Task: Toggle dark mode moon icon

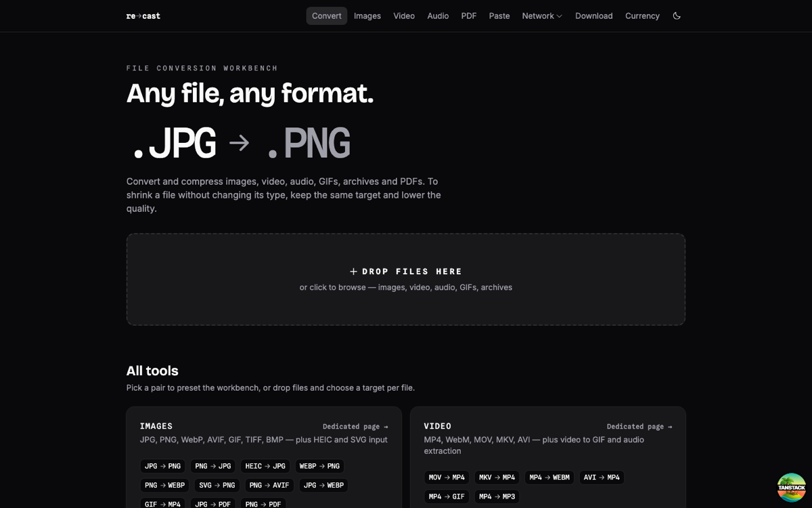Action: (677, 16)
